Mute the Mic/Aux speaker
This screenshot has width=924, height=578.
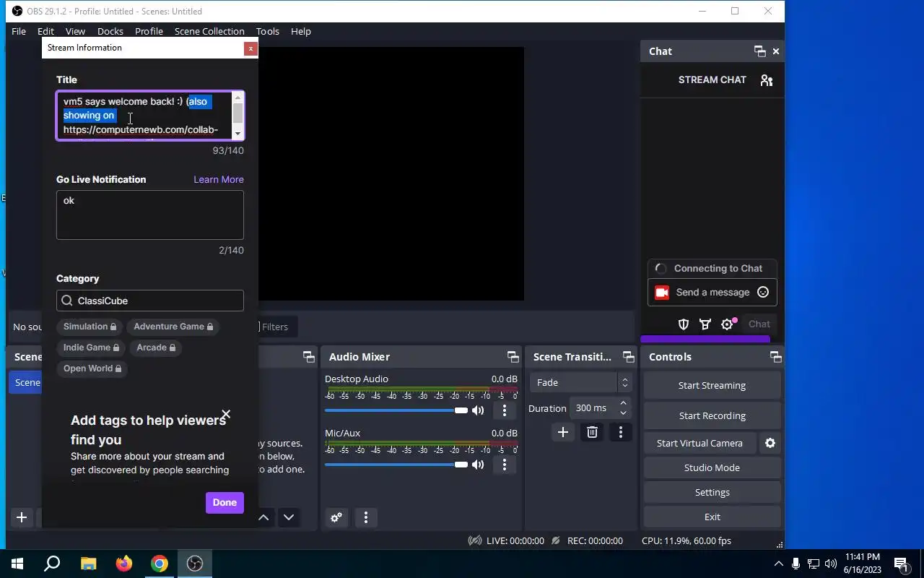(x=478, y=465)
